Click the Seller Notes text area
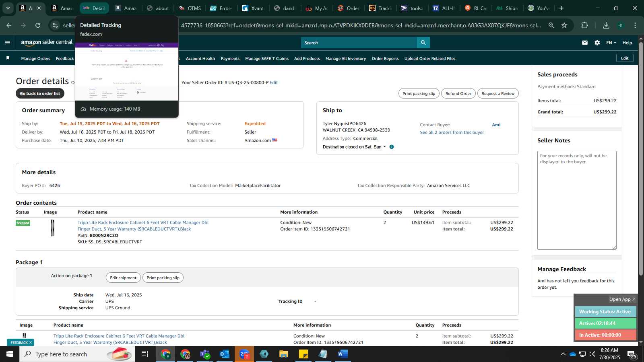The height and width of the screenshot is (362, 644). click(x=577, y=200)
